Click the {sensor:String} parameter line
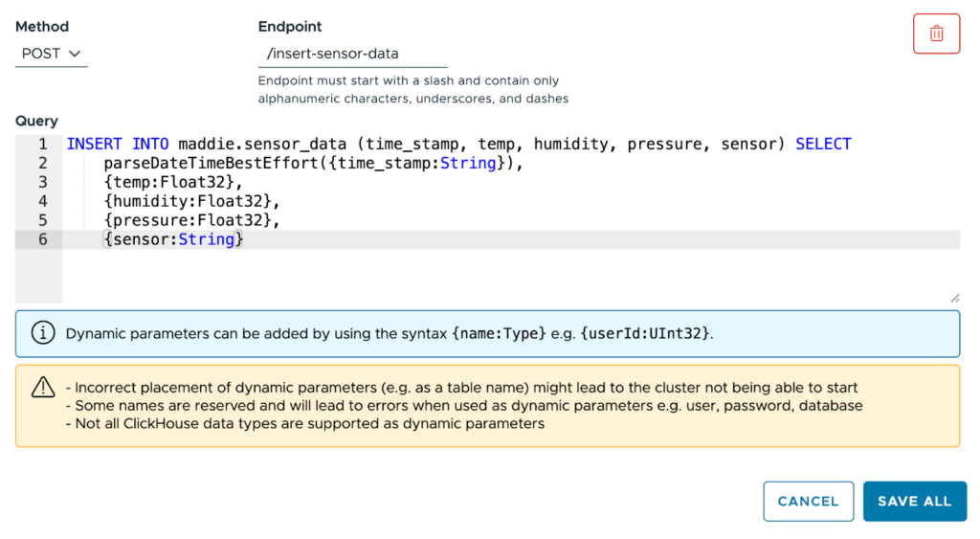 [x=173, y=239]
